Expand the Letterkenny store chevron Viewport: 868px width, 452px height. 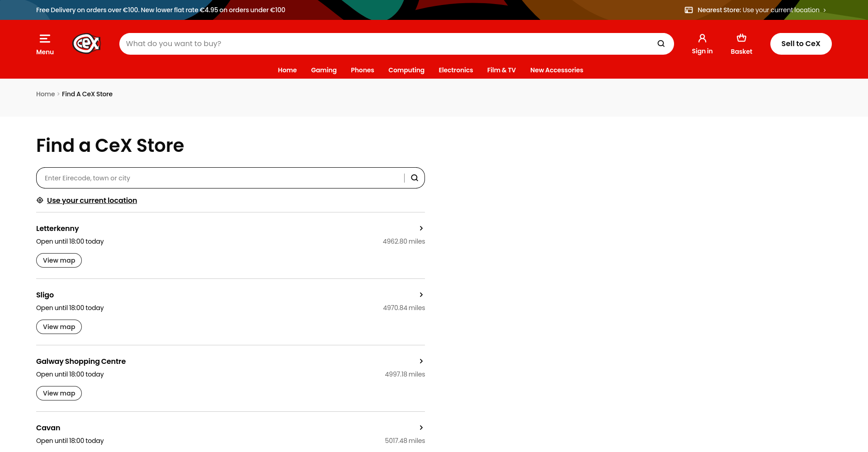point(421,228)
